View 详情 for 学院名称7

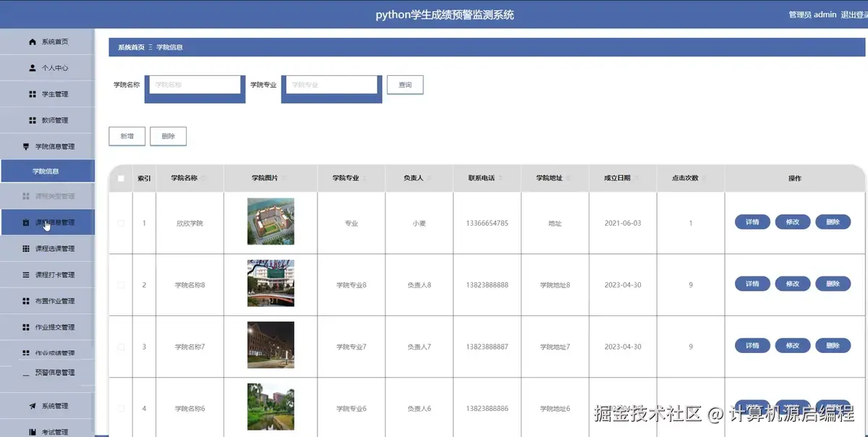752,346
